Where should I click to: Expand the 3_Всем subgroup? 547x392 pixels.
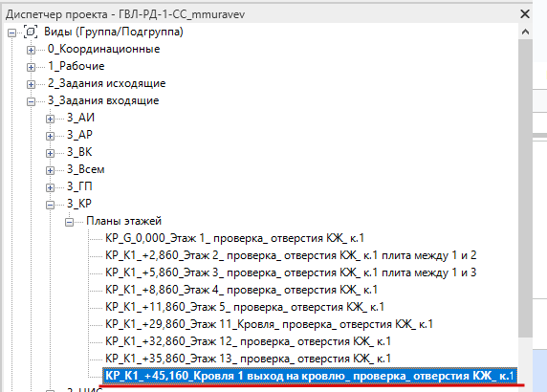50,170
